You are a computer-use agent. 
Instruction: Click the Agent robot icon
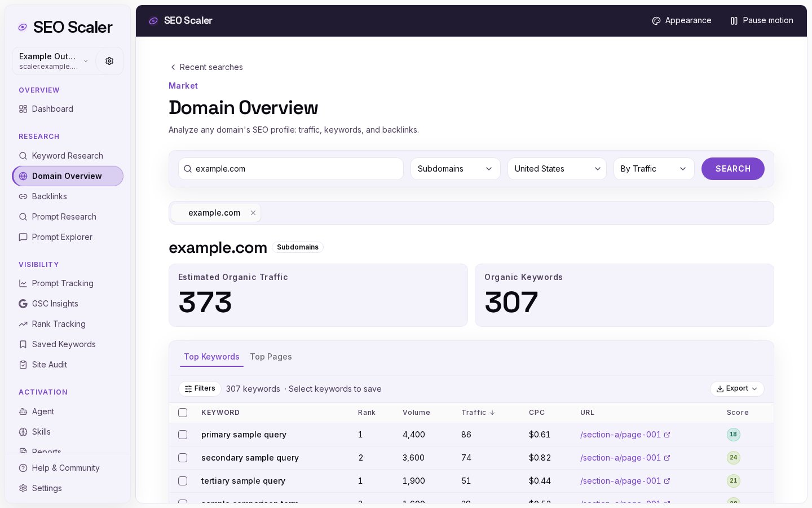(x=23, y=411)
